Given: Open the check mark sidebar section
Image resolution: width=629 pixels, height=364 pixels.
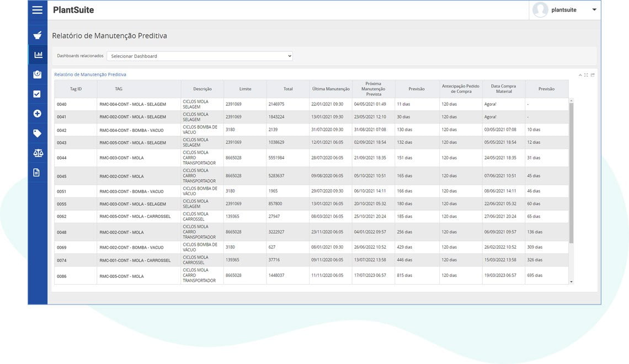Looking at the screenshot, I should [37, 94].
